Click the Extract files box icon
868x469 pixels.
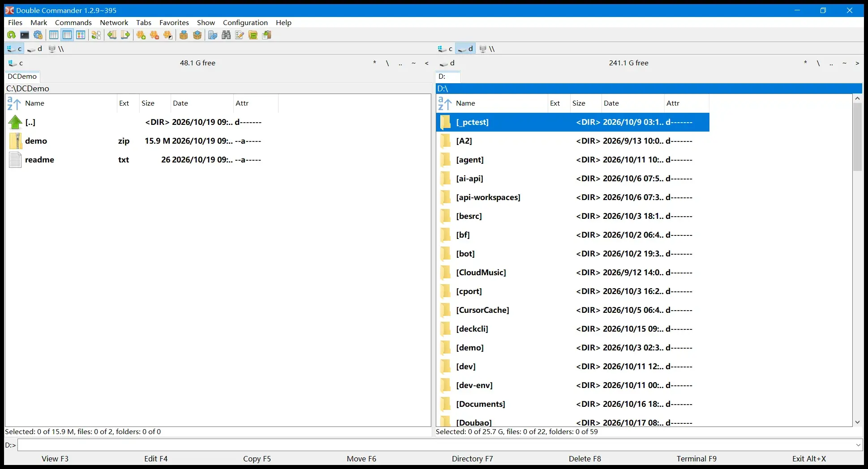[x=197, y=35]
